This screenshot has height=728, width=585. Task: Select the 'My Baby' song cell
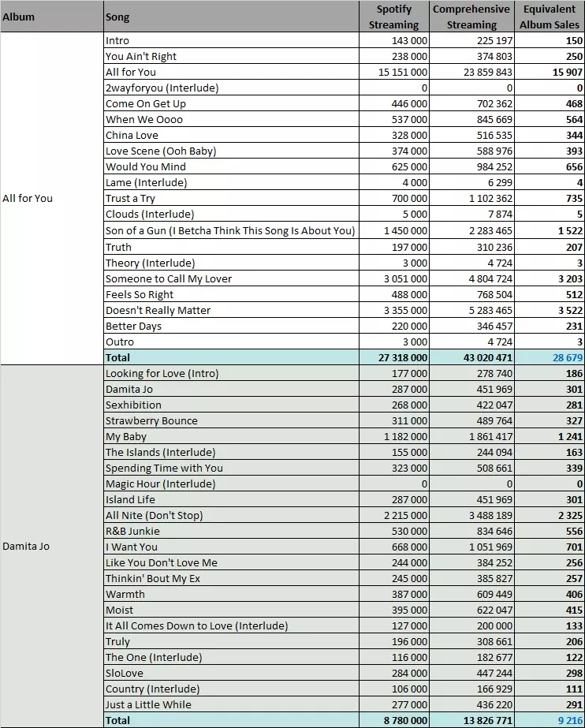coord(231,436)
